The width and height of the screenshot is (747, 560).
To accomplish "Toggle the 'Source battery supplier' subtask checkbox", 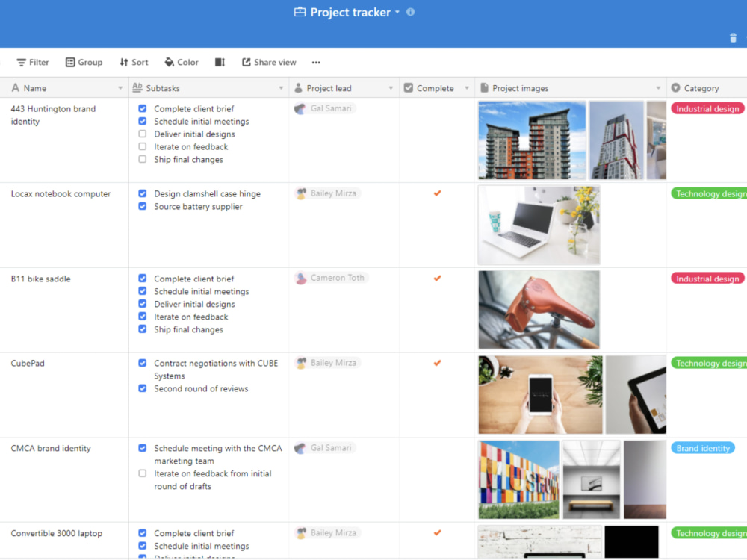I will [141, 206].
